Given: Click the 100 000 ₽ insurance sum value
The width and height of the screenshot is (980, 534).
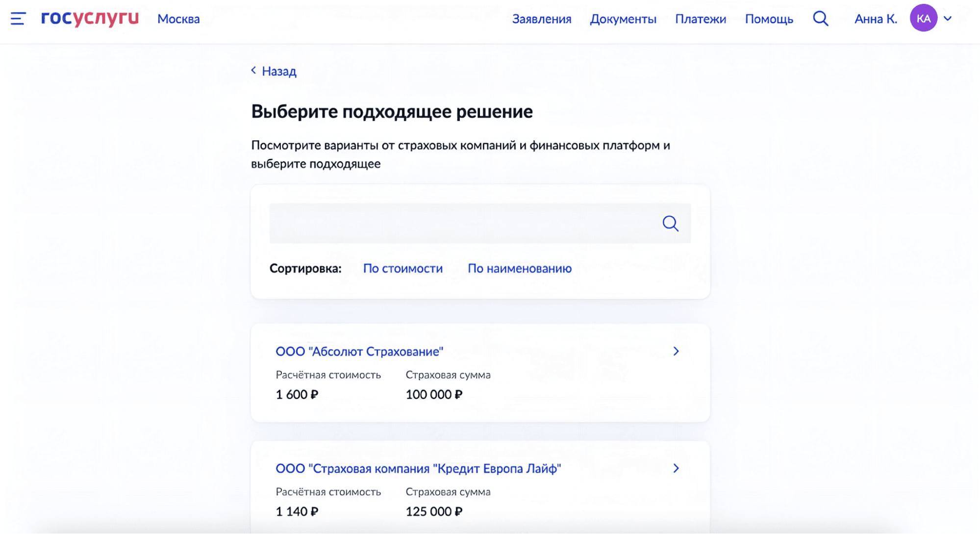Looking at the screenshot, I should [x=434, y=395].
